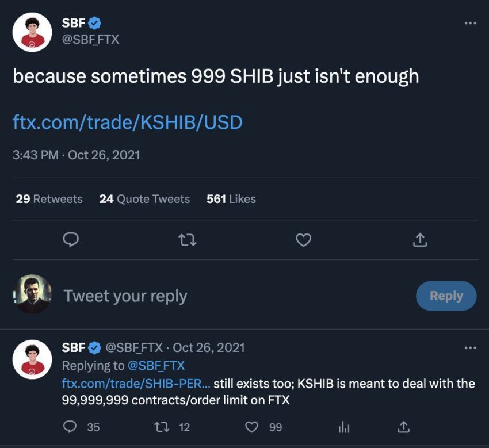Click the share icon on reply tweet
Viewport: 489px width, 448px height.
pyautogui.click(x=404, y=427)
